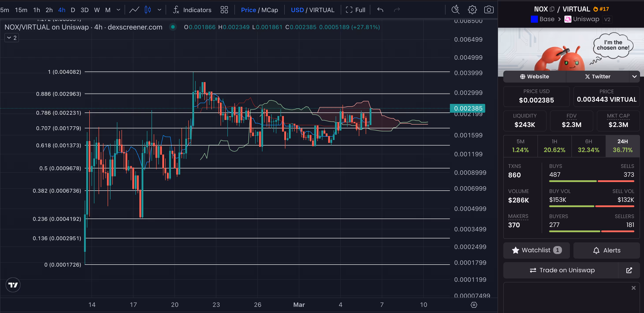Click the TradingView logo icon
The image size is (644, 313).
[x=13, y=285]
